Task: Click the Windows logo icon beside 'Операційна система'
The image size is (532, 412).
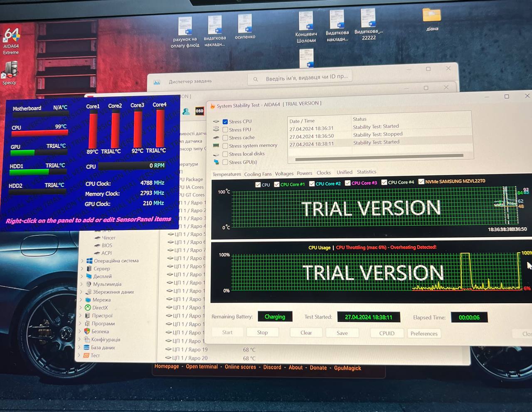Action: [89, 261]
